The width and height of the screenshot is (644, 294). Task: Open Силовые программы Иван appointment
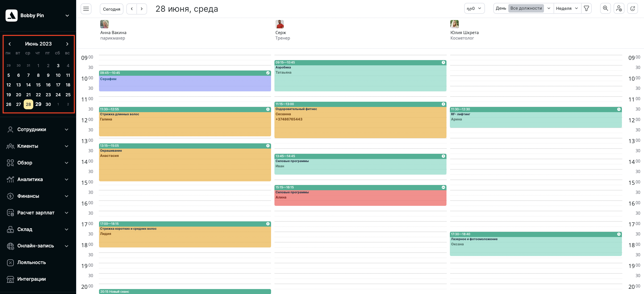360,164
